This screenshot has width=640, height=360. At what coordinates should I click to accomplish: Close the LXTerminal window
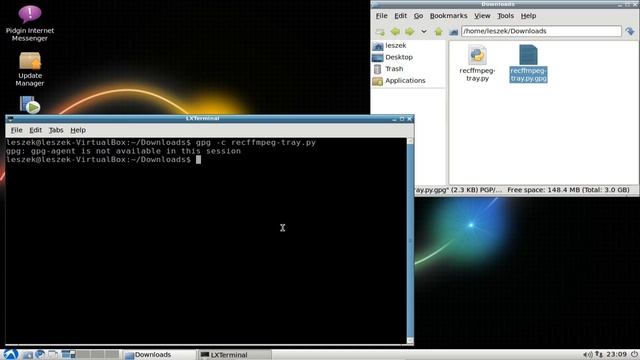click(x=409, y=119)
